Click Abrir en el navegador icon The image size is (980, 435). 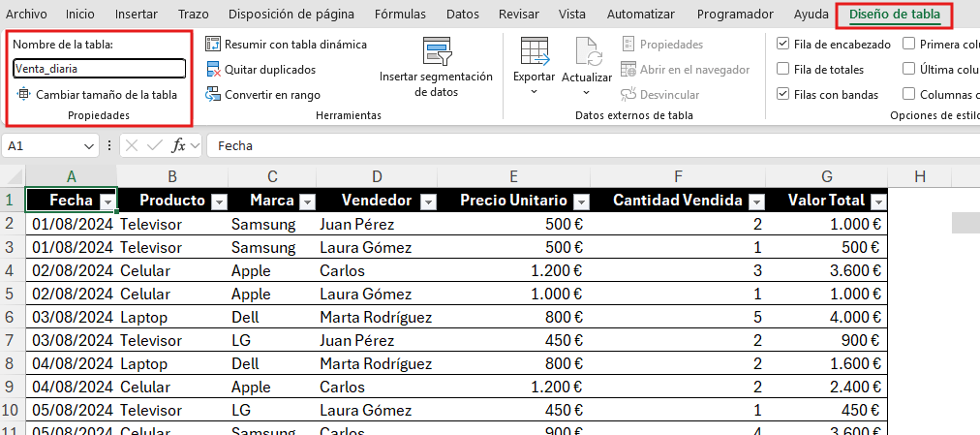pos(628,70)
